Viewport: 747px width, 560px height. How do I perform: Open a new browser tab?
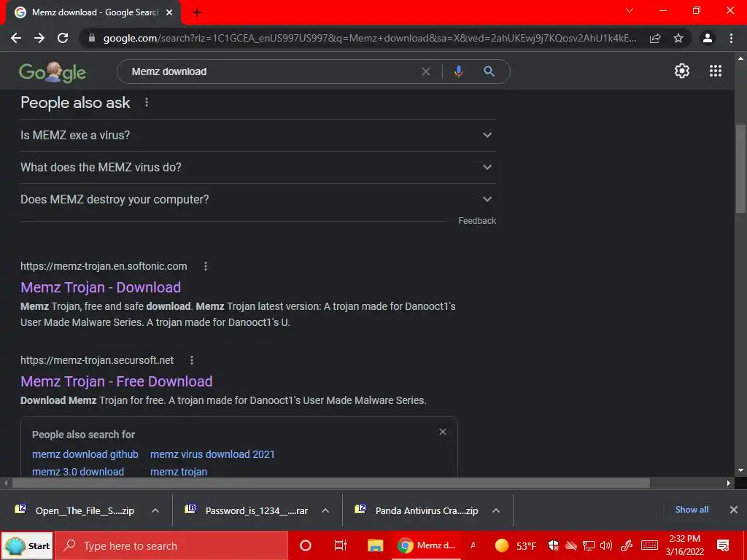(197, 12)
